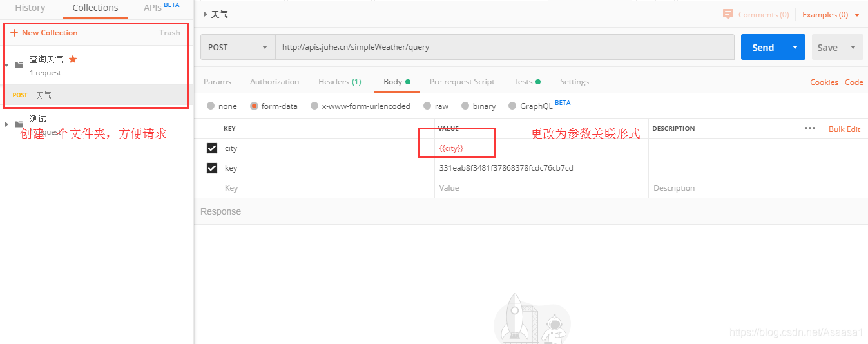Open the POST method dropdown
Screen dimensions: 868x344
(238, 47)
